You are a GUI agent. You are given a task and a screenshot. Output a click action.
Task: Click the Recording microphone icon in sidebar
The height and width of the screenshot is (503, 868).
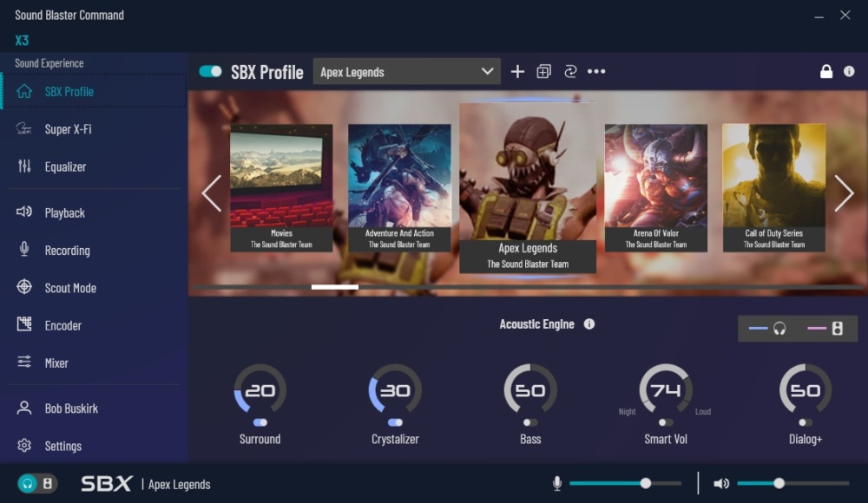click(23, 250)
